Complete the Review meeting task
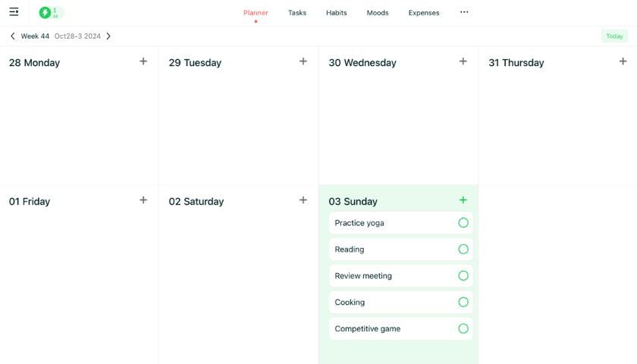 (x=463, y=276)
